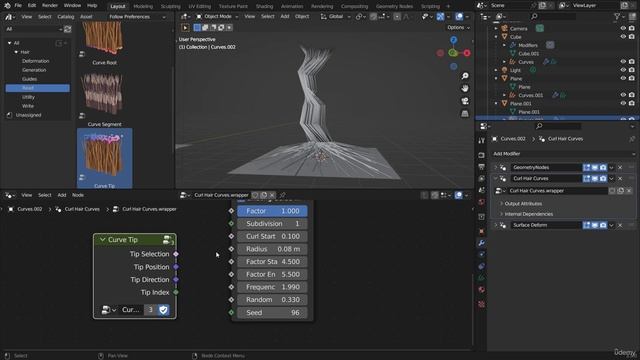Select the Unassigned catalog
Viewport: 640px width, 360px height.
pos(28,115)
